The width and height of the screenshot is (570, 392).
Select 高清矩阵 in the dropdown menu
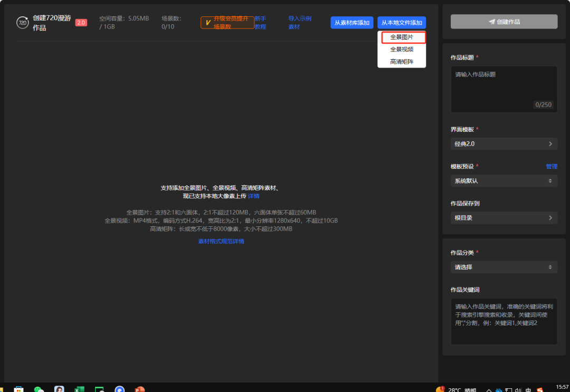402,61
